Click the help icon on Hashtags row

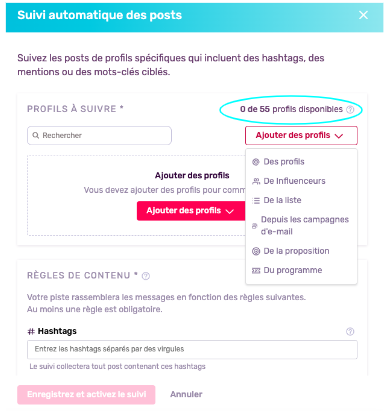tap(350, 331)
